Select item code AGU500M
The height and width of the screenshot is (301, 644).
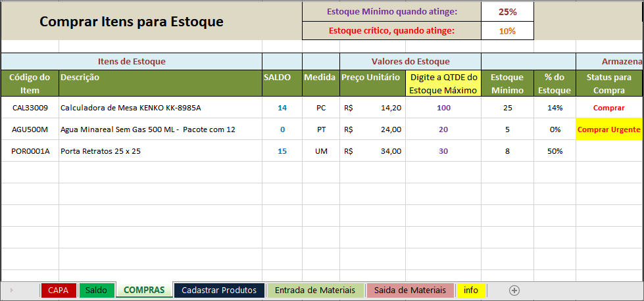click(x=30, y=129)
